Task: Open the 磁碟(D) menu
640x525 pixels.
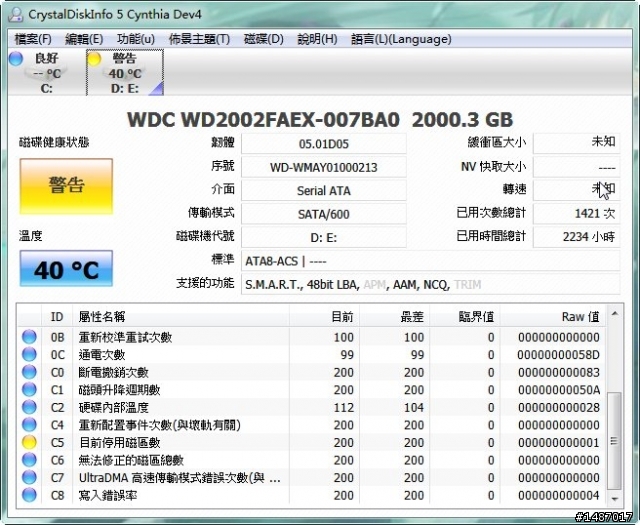Action: [264, 39]
